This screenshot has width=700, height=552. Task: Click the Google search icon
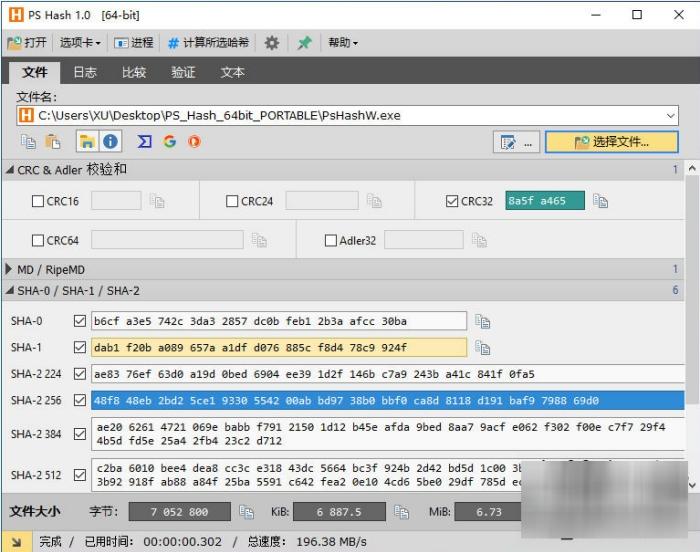coord(170,141)
